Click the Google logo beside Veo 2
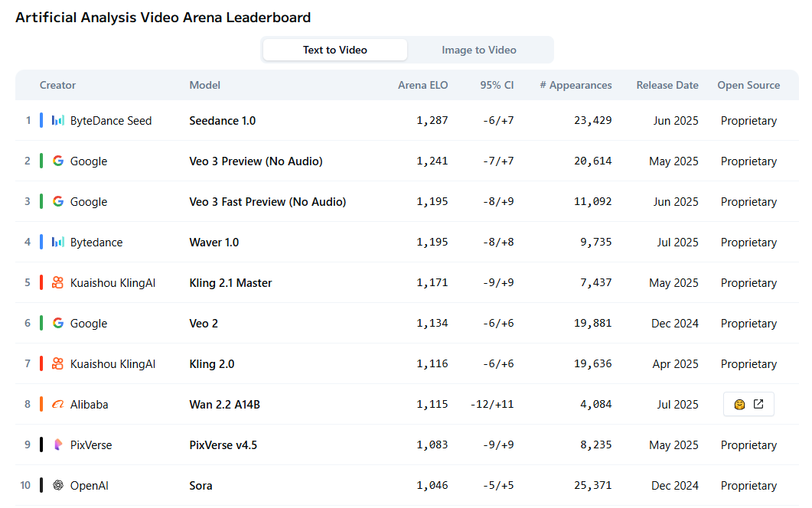Screen dimensions: 812x508 (x=58, y=324)
